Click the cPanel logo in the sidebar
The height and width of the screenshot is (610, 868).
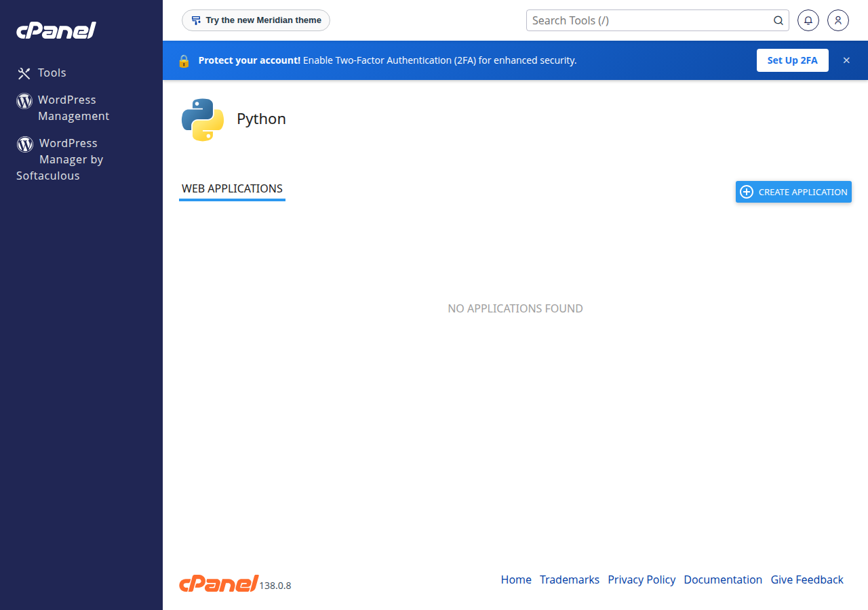pyautogui.click(x=56, y=30)
